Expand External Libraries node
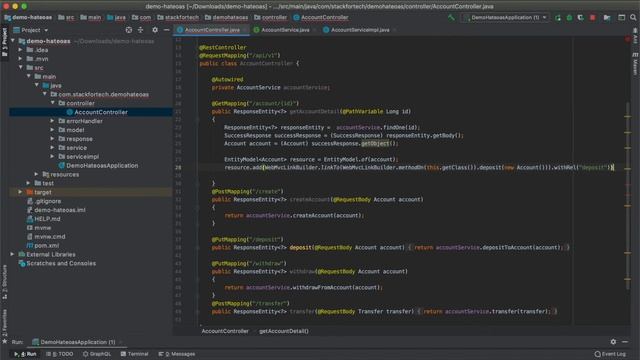The height and width of the screenshot is (360, 640). tap(12, 254)
